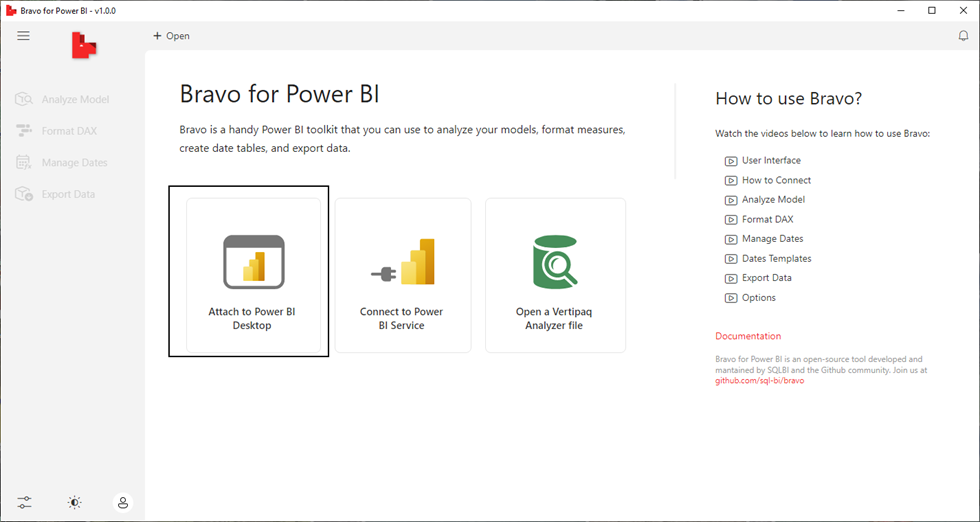Click the Options video icon
Image resolution: width=980 pixels, height=522 pixels.
(x=731, y=298)
